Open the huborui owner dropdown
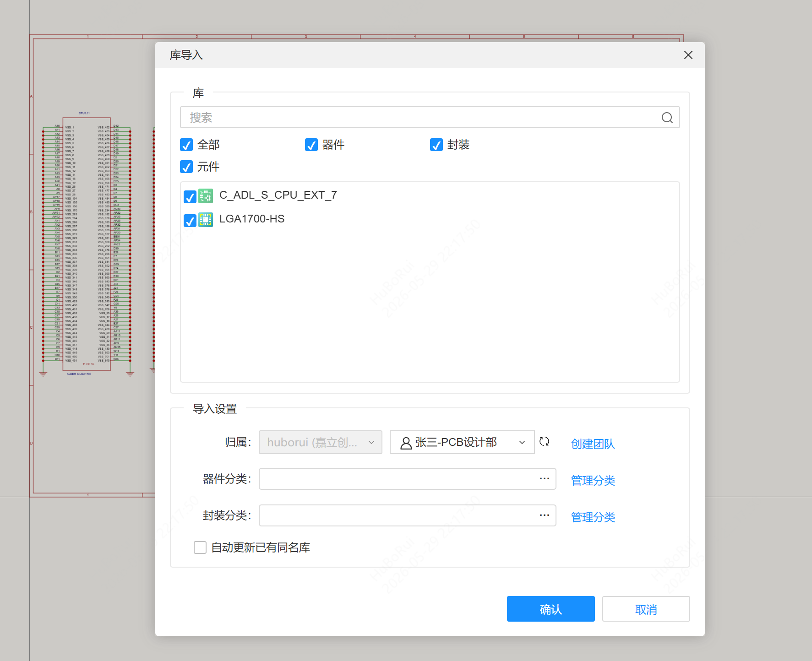The width and height of the screenshot is (812, 661). [321, 442]
